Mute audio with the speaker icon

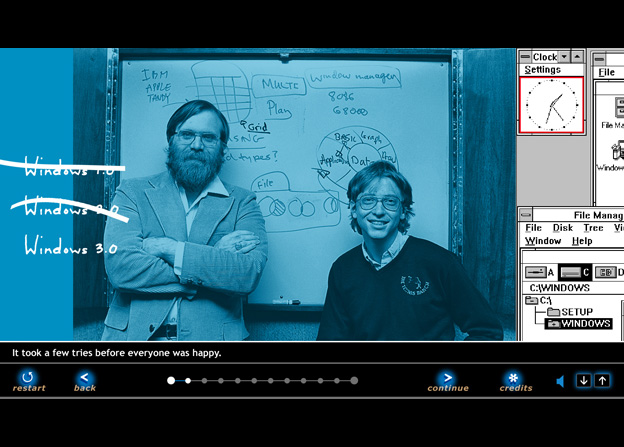tap(560, 381)
